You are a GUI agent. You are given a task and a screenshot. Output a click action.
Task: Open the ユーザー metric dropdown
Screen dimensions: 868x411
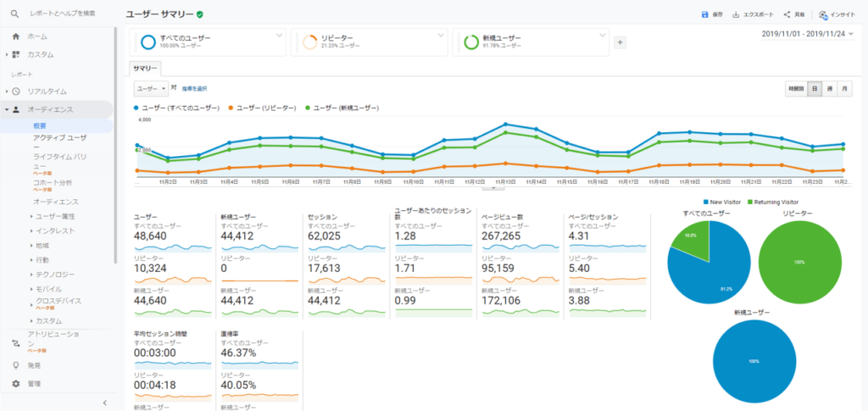pyautogui.click(x=150, y=88)
